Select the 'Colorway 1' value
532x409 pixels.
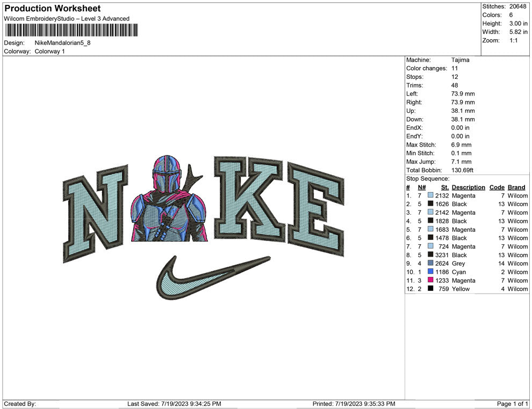pos(49,52)
